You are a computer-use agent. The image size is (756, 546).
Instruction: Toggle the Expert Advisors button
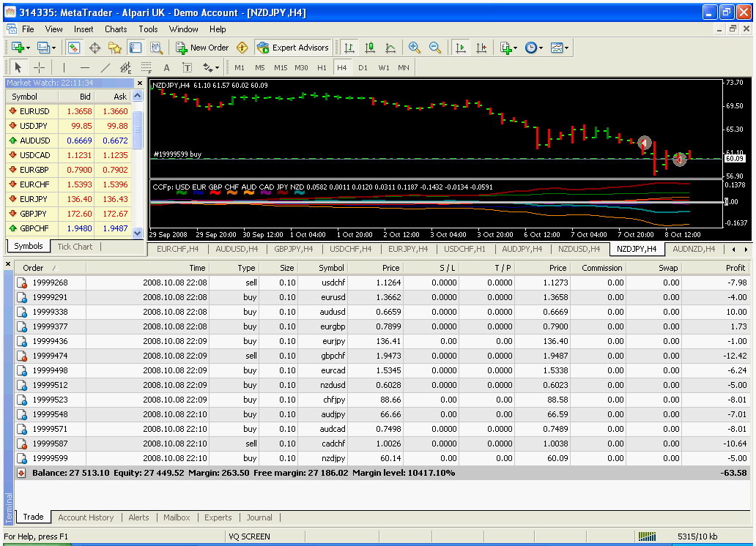click(x=293, y=48)
